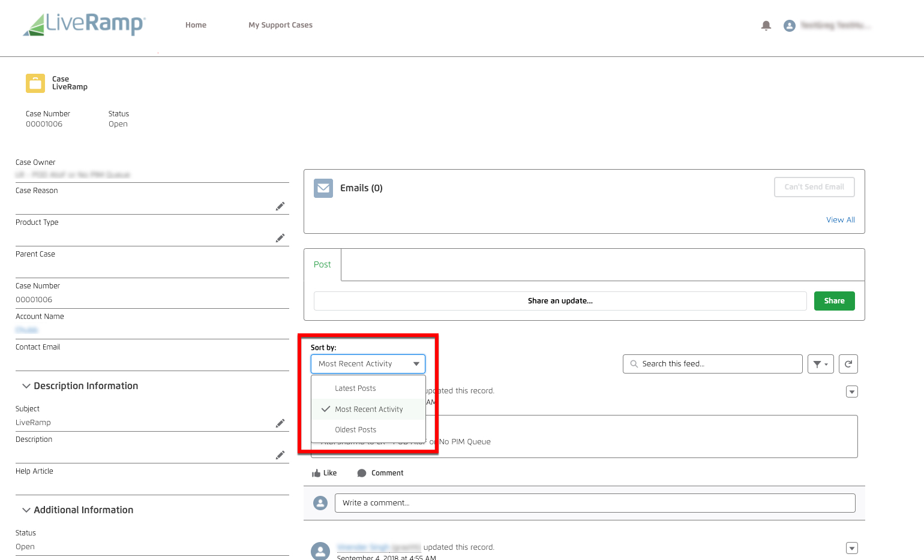Click the commenter avatar beside Write a comment
The height and width of the screenshot is (560, 924).
[321, 503]
